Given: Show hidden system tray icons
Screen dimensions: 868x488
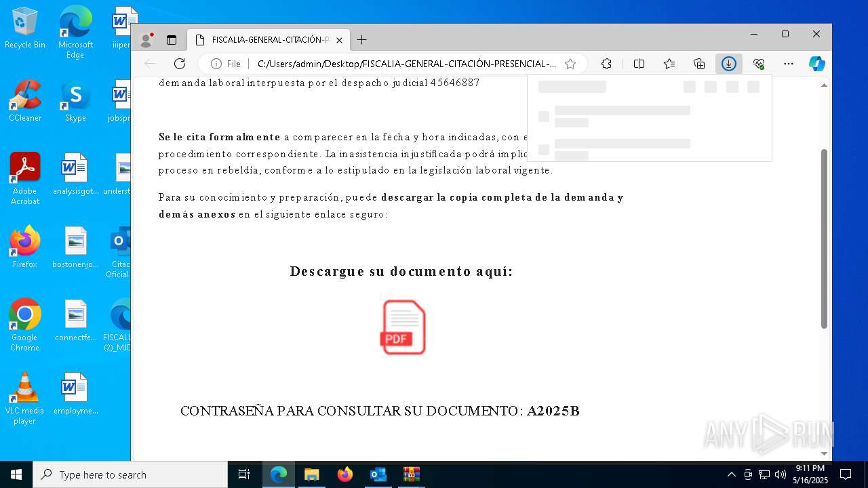Looking at the screenshot, I should coord(731,474).
